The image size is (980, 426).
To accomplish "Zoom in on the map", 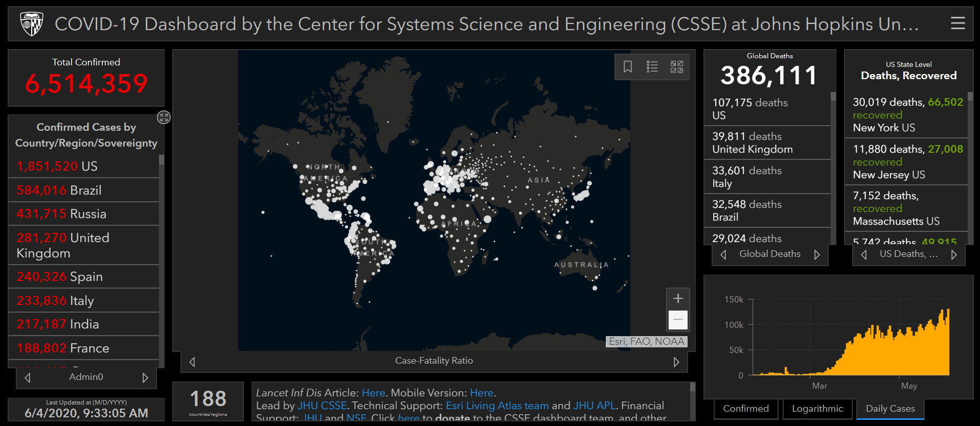I will pos(678,298).
